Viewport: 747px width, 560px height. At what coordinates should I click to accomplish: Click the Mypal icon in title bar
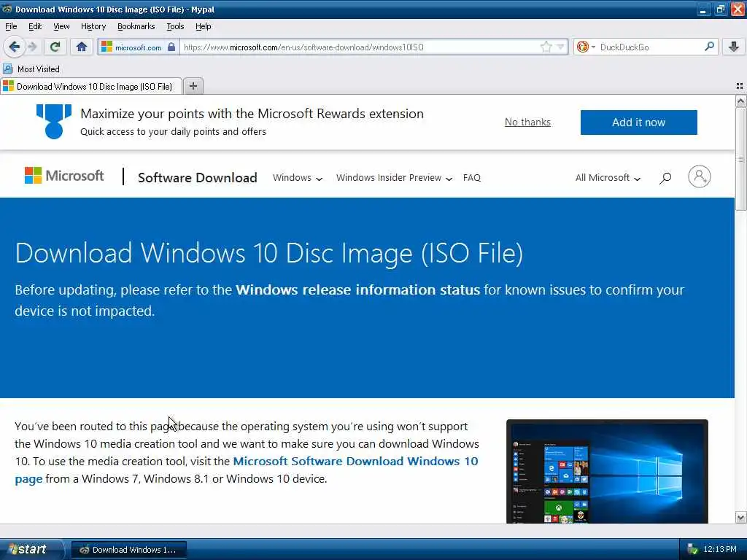click(7, 9)
